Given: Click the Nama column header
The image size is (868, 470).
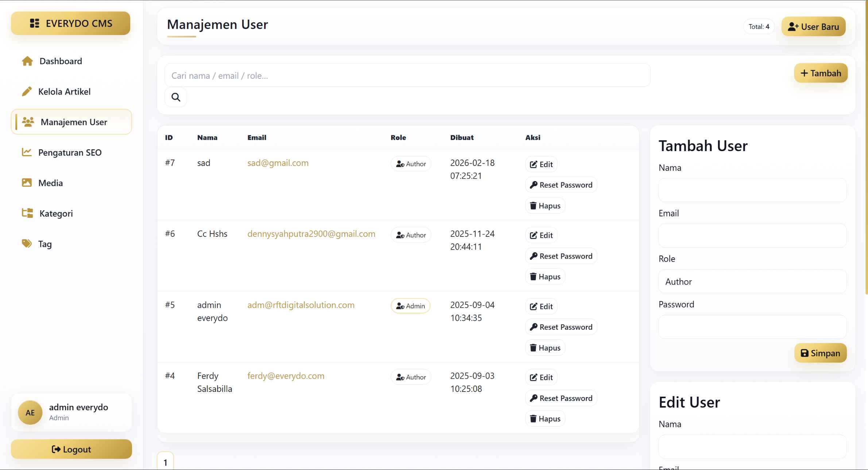Looking at the screenshot, I should 207,138.
